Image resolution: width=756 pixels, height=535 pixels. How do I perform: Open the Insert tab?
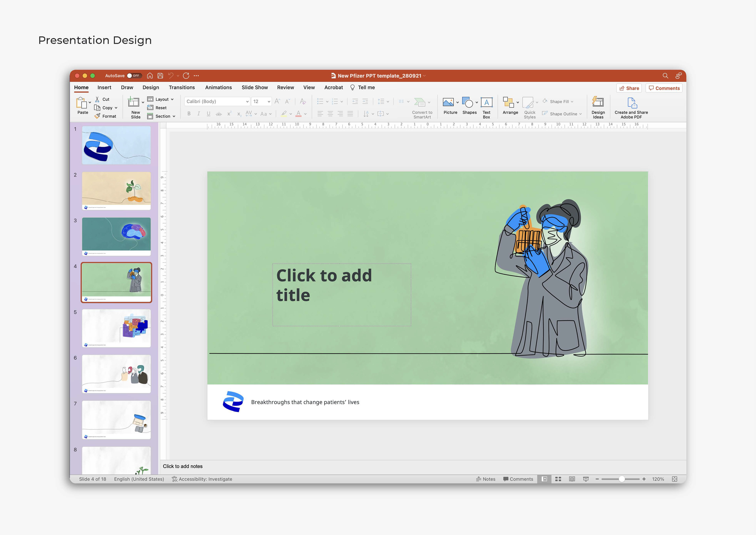point(104,87)
